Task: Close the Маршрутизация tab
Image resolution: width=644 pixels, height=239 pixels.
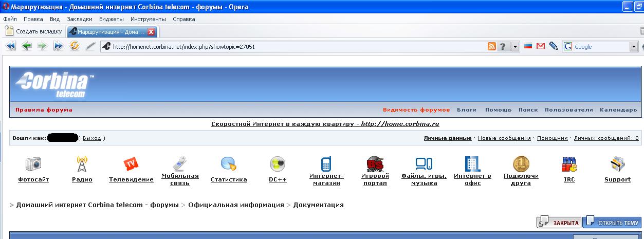Action: pyautogui.click(x=151, y=31)
